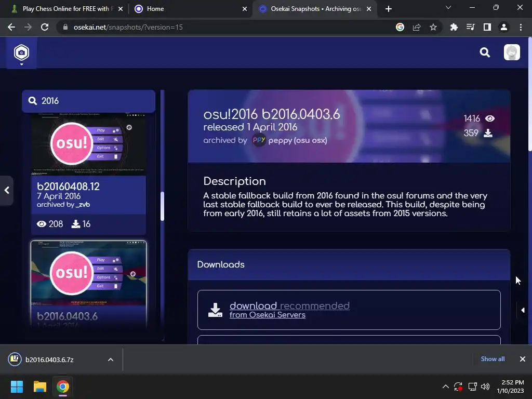The image size is (532, 399).
Task: Click the "7 April 2016" date
Action: 59,196
